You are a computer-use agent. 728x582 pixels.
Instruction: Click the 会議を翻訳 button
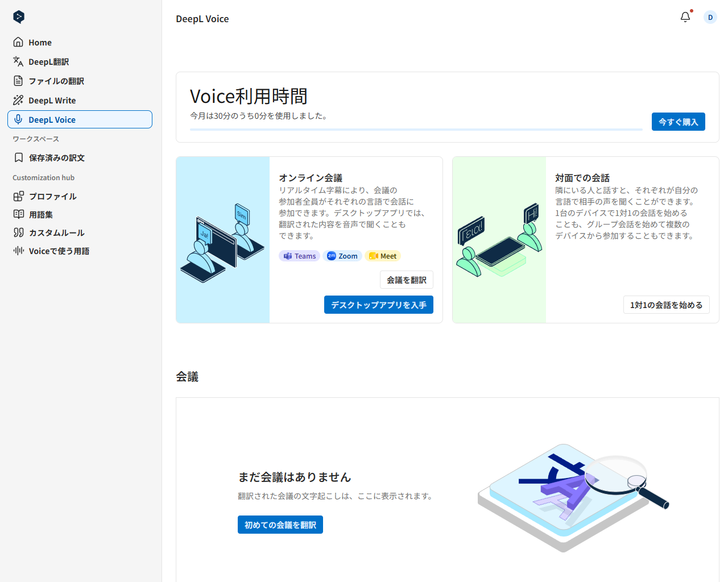point(407,280)
